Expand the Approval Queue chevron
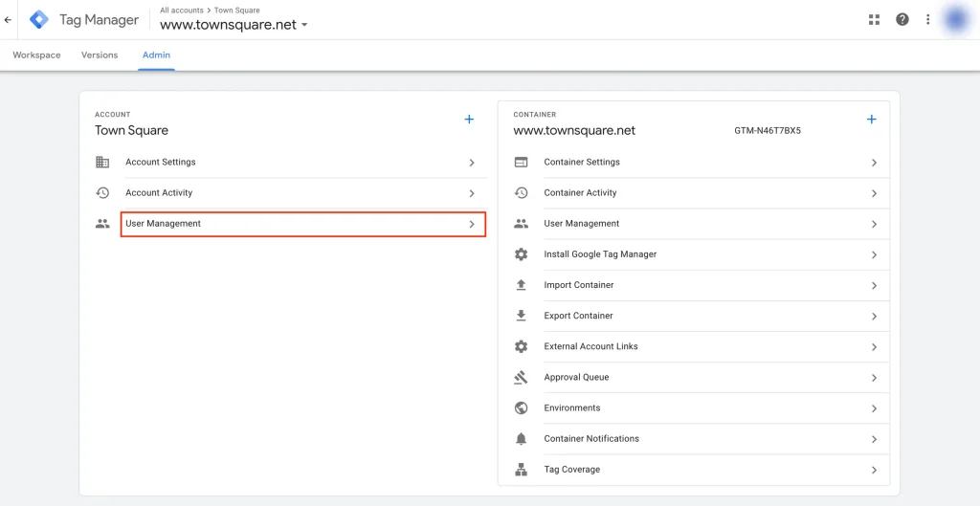The image size is (980, 506). (875, 377)
